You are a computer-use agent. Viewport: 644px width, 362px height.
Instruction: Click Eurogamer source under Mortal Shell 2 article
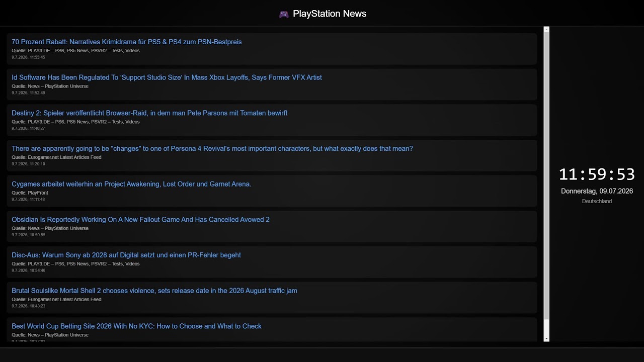(56, 300)
